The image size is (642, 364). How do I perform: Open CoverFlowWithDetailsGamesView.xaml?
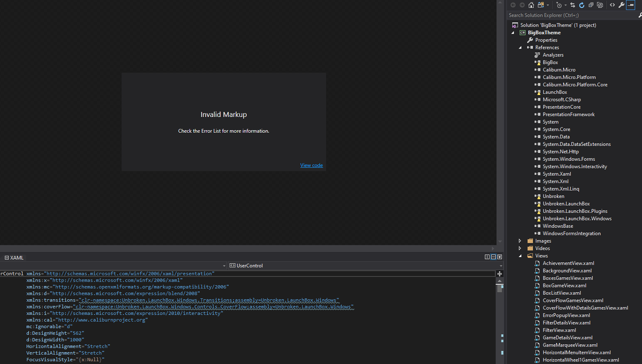585,308
